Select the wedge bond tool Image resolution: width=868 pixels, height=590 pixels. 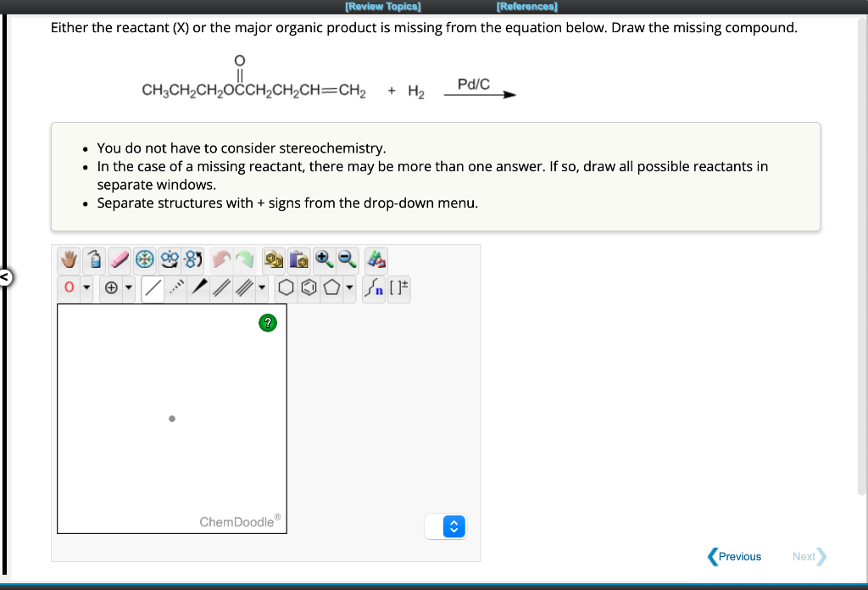pyautogui.click(x=198, y=288)
